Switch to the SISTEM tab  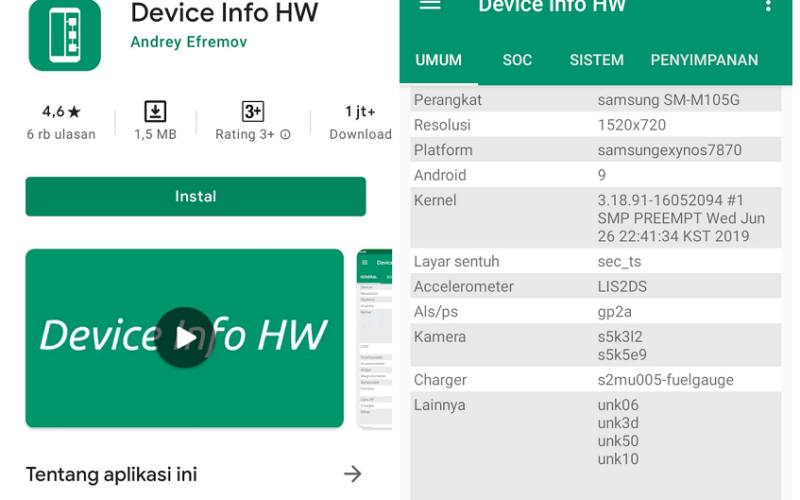tap(596, 60)
